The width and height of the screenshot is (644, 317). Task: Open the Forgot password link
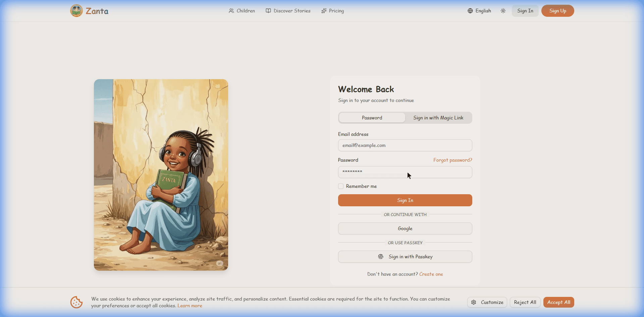(x=452, y=160)
